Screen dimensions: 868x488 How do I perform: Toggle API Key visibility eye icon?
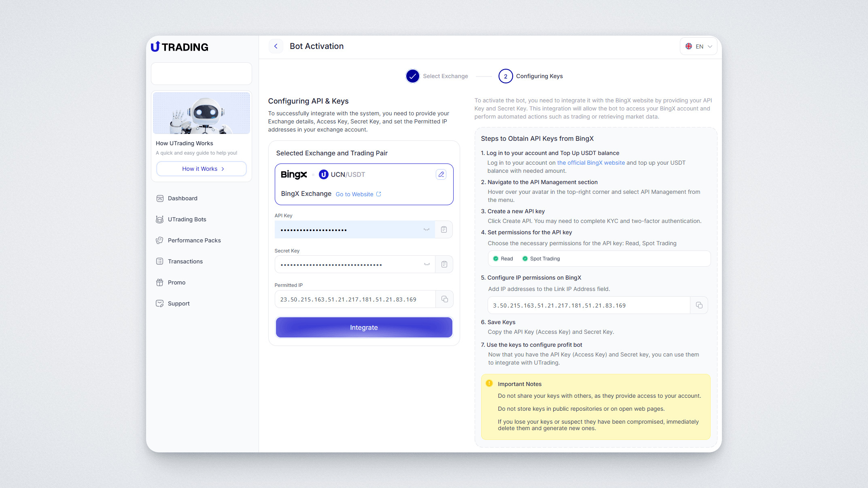(427, 229)
